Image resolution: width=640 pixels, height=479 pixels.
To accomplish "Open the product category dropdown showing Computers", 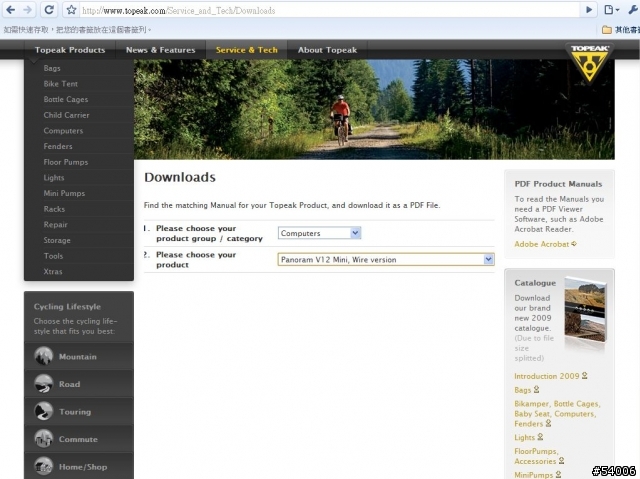I will pos(319,233).
